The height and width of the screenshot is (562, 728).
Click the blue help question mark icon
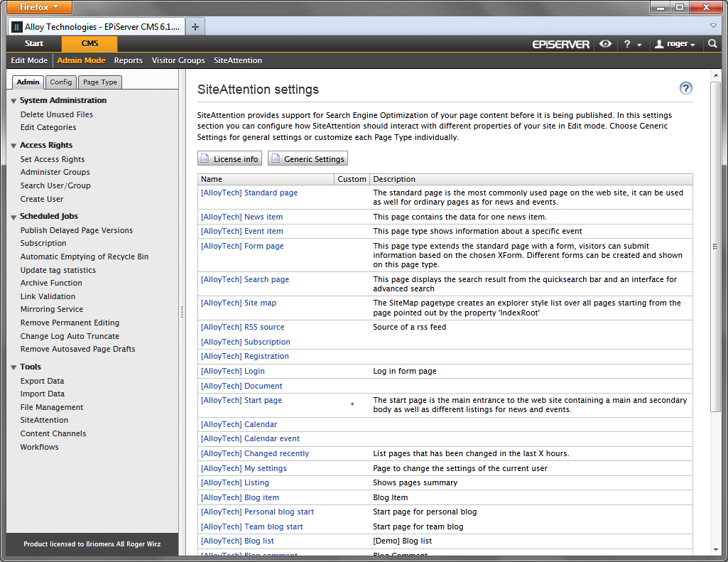tap(685, 88)
